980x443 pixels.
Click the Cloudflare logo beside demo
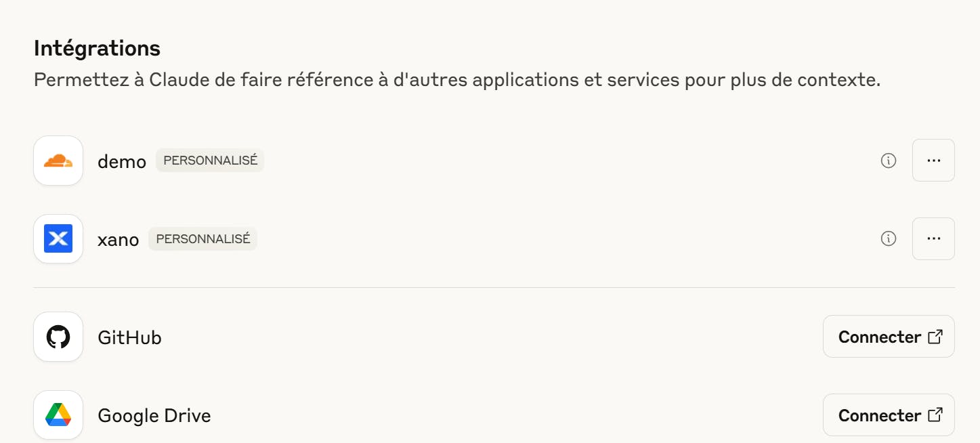pyautogui.click(x=58, y=161)
